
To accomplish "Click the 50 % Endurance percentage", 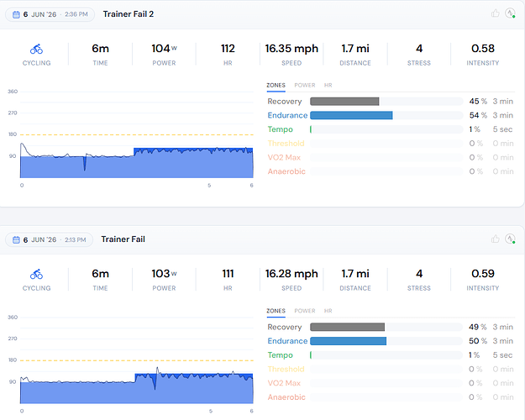I will tap(478, 341).
